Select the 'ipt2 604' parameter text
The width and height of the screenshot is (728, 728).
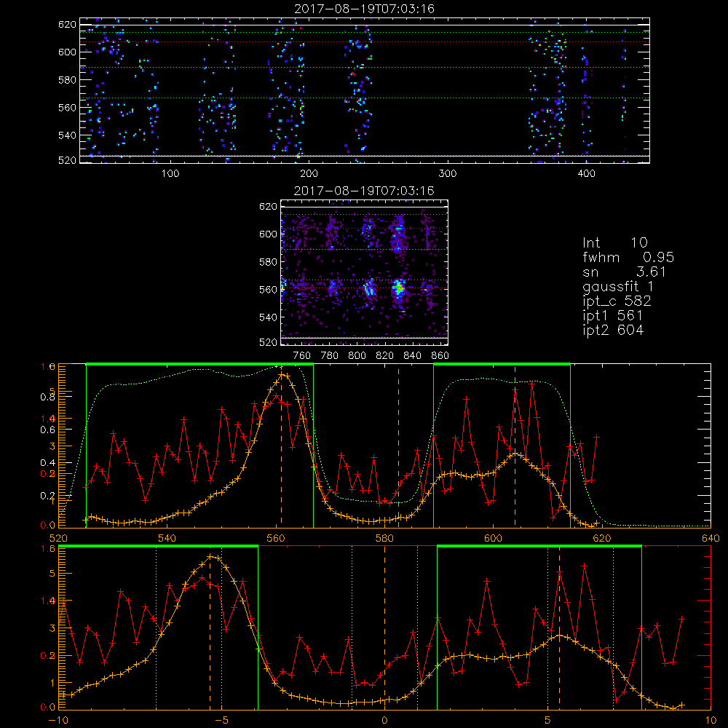[613, 330]
